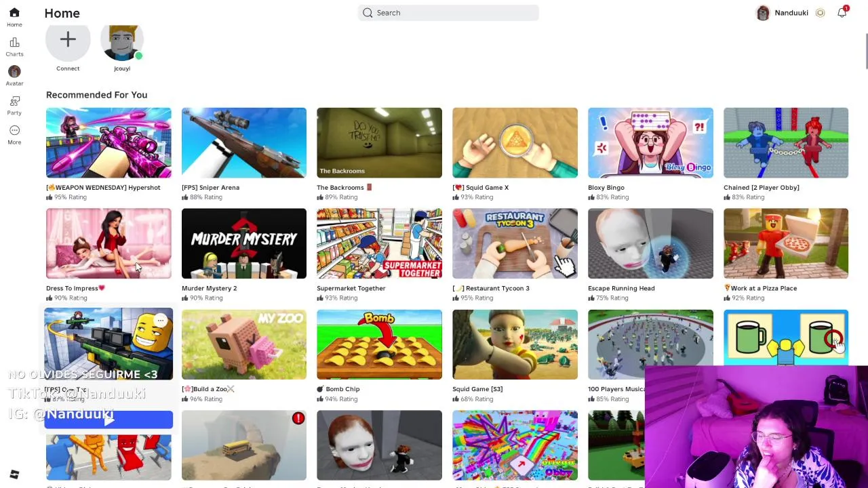Viewport: 868px width, 488px height.
Task: Click into the Search field
Action: [448, 12]
